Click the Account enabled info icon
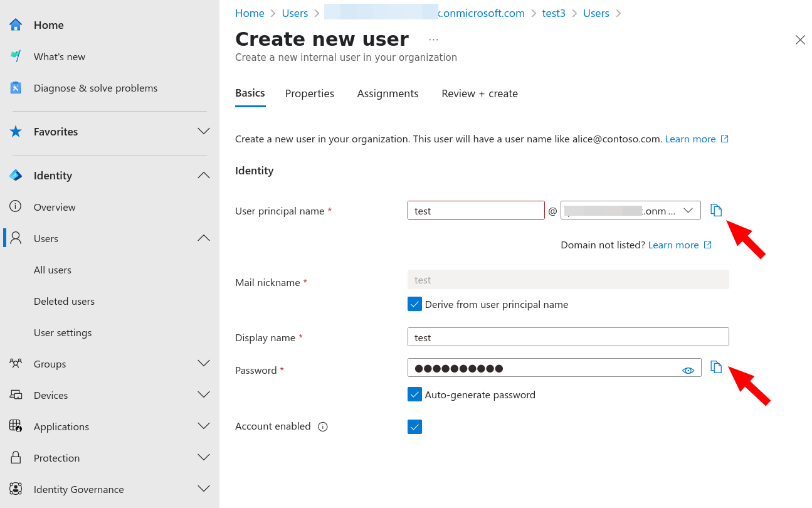 (x=323, y=427)
